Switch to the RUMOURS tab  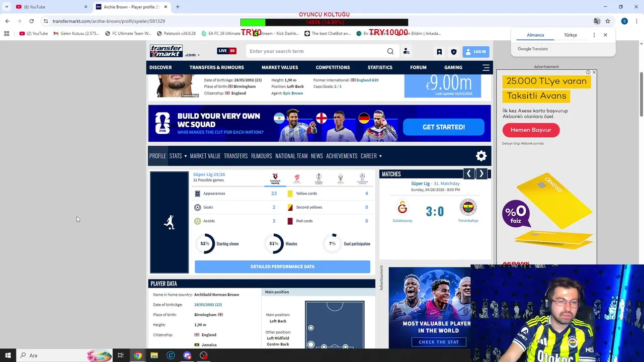(x=262, y=156)
